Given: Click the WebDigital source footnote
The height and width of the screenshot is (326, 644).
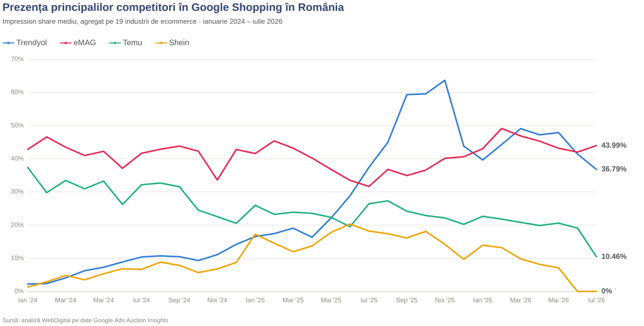Looking at the screenshot, I should pos(86,320).
